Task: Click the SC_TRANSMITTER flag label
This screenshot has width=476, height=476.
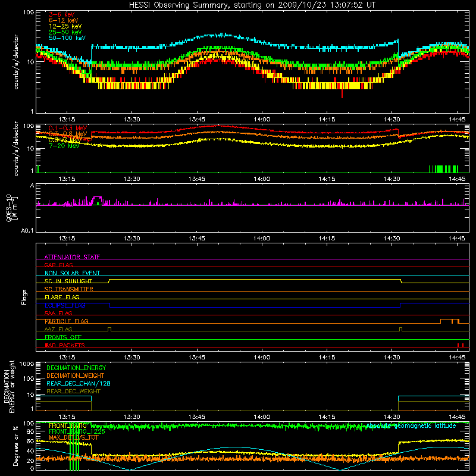Action: [69, 289]
